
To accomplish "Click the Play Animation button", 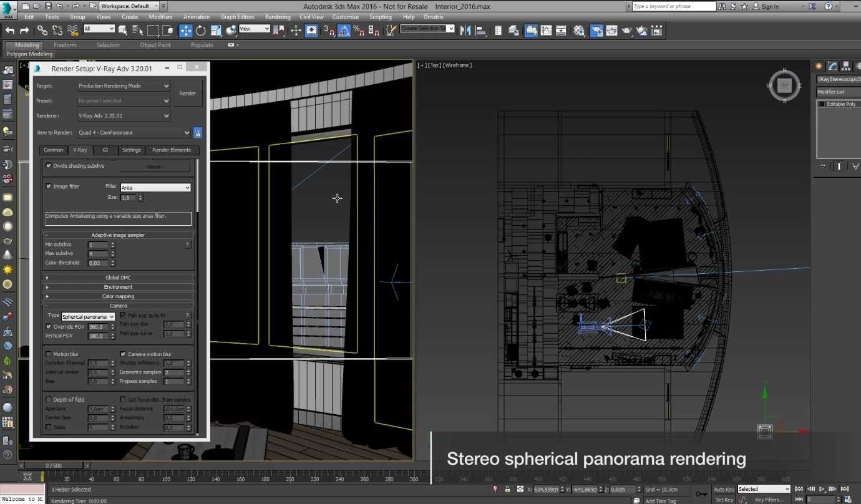I will point(822,489).
